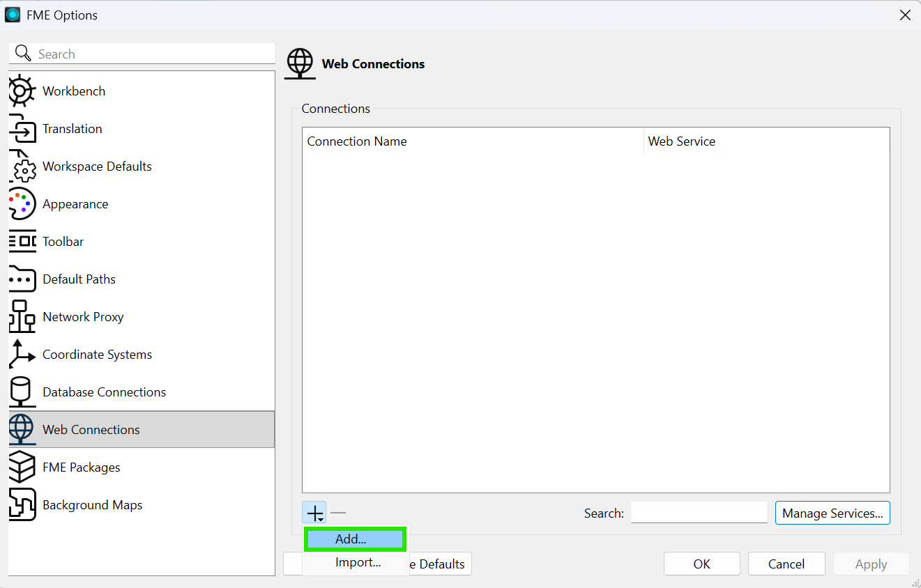Choose Import... from the plus menu
This screenshot has width=921, height=588.
click(355, 563)
